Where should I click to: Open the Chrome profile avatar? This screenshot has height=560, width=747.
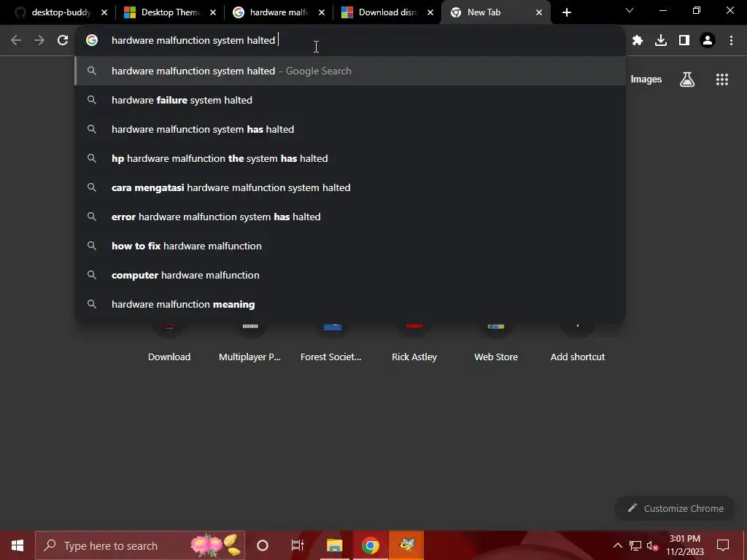click(708, 41)
